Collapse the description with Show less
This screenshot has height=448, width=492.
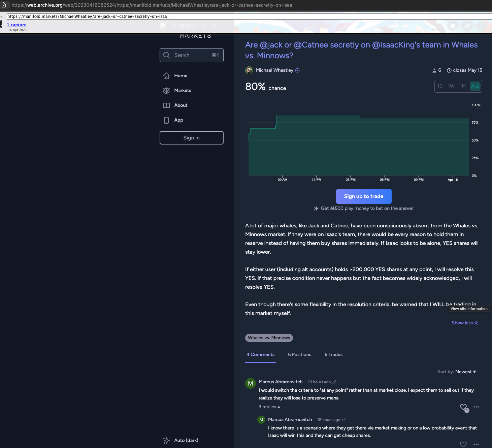tap(465, 323)
